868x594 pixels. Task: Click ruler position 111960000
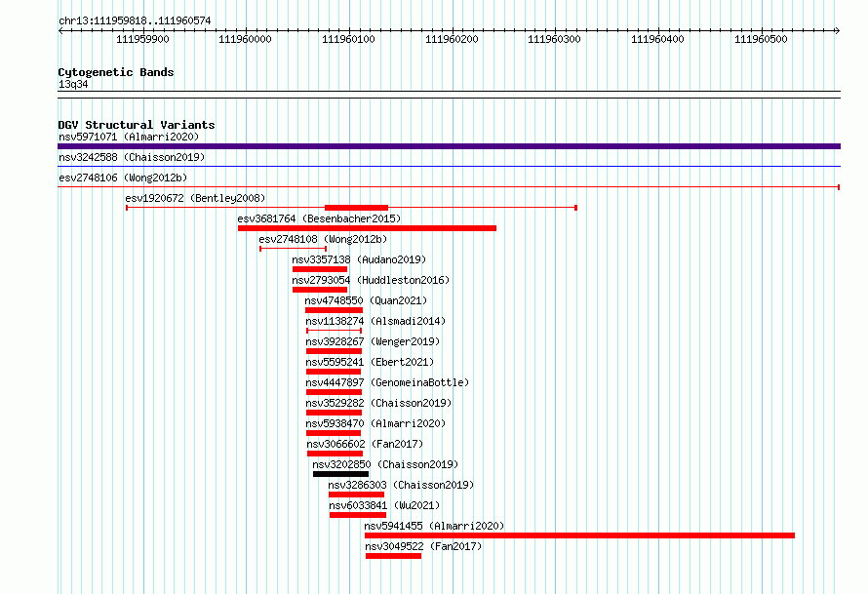[x=245, y=39]
